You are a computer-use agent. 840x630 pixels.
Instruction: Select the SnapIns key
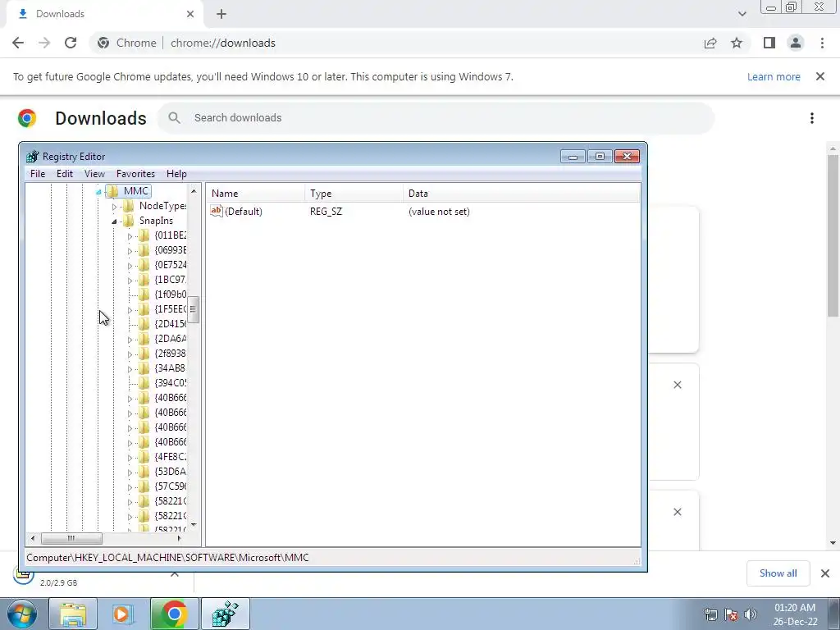pyautogui.click(x=156, y=221)
